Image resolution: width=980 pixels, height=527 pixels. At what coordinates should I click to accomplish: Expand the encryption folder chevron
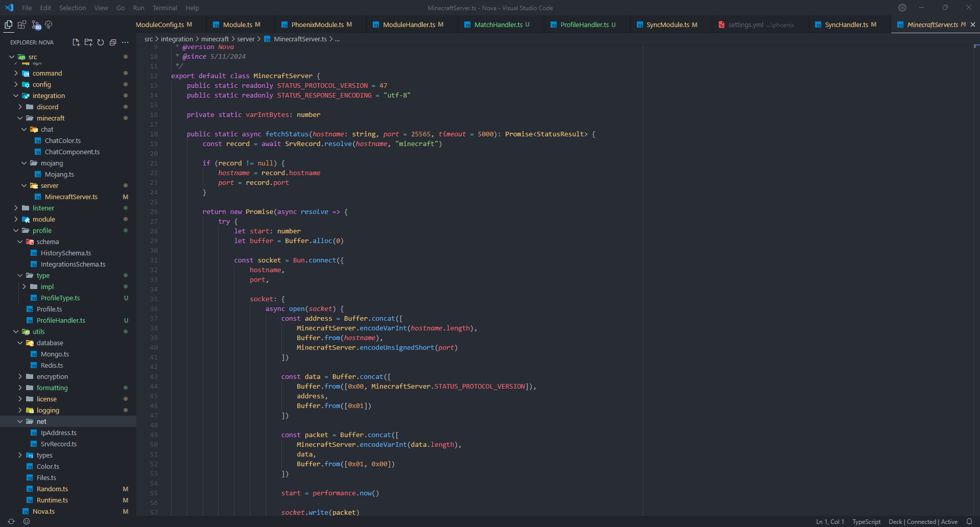(20, 376)
